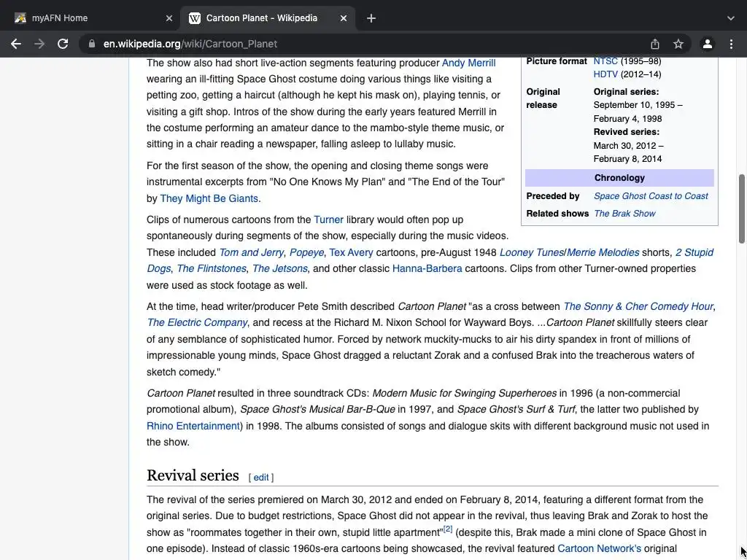Go back using the browser back arrow

[16, 44]
